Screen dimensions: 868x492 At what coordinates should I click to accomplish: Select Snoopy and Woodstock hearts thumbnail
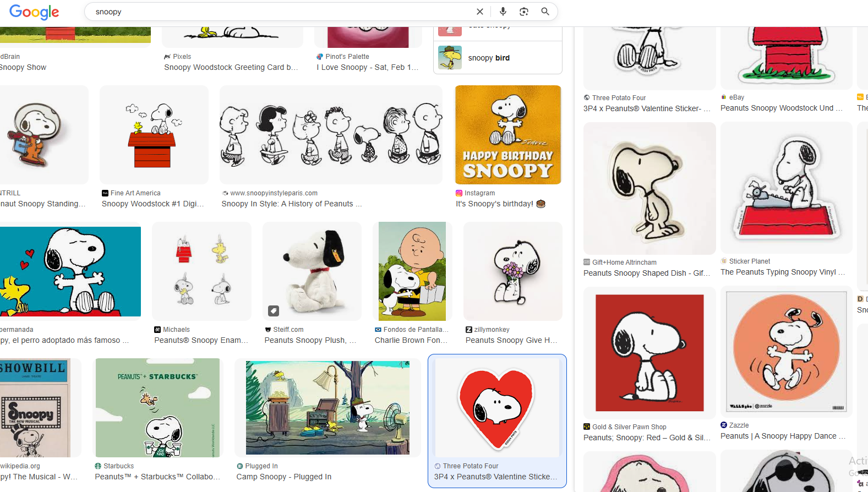click(70, 271)
